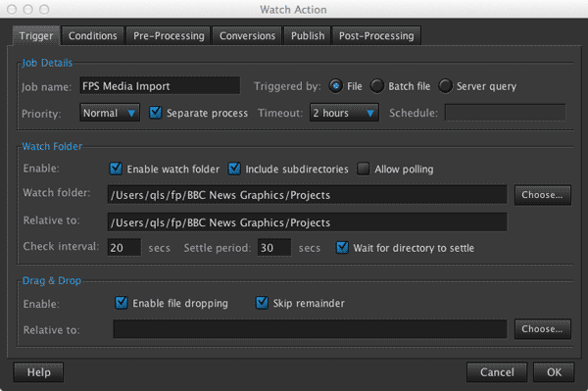Viewport: 588px width, 391px height.
Task: Toggle the Skip remainder checkbox
Action: pyautogui.click(x=262, y=303)
